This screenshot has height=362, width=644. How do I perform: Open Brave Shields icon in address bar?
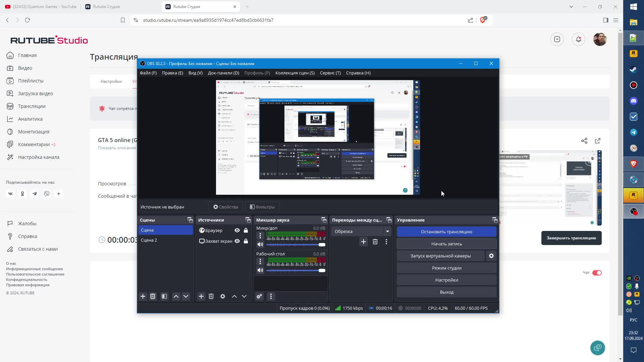tap(483, 20)
